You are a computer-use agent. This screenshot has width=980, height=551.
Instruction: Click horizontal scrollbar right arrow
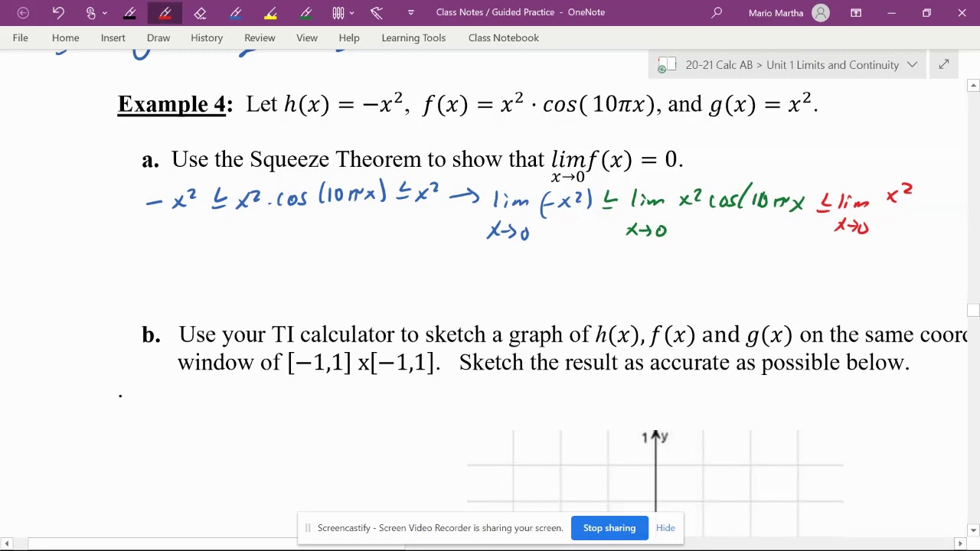(961, 543)
